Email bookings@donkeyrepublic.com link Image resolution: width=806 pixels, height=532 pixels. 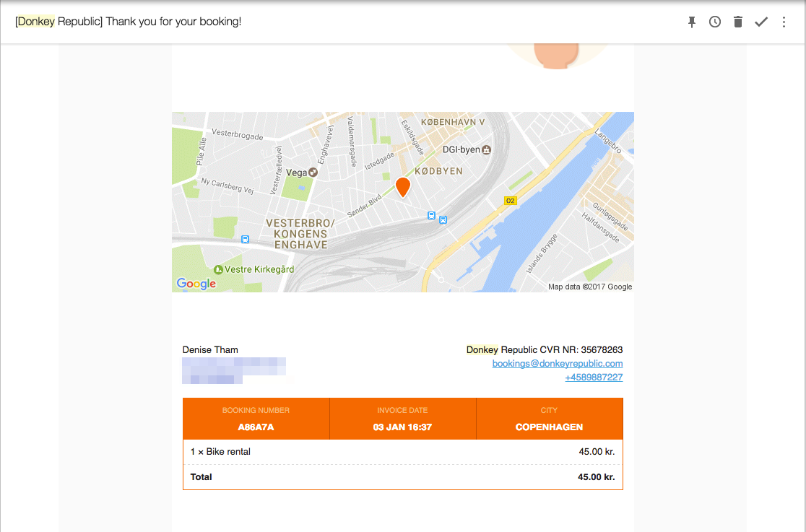[x=558, y=363]
